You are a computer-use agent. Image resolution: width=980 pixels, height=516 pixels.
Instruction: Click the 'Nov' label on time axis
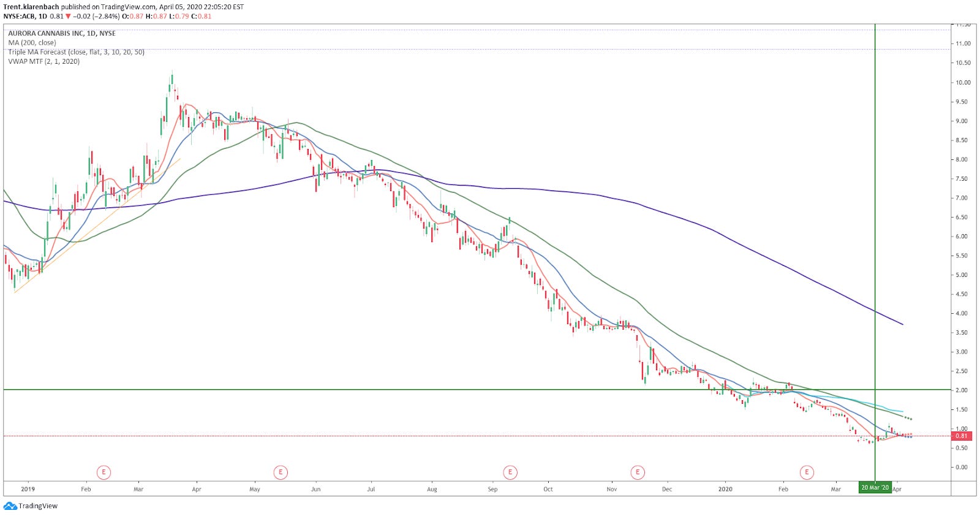(x=611, y=489)
